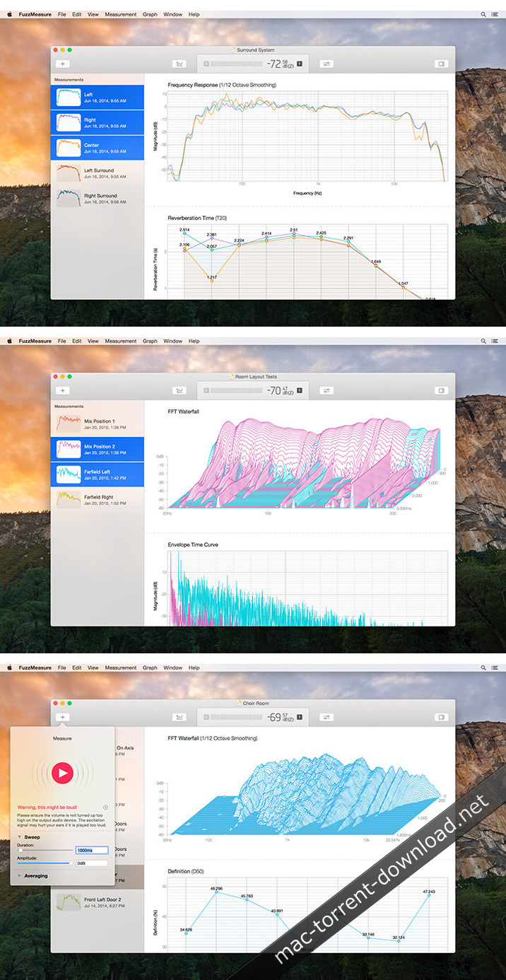Toggle inspector panel icon in Room Layout Tests window

(442, 390)
